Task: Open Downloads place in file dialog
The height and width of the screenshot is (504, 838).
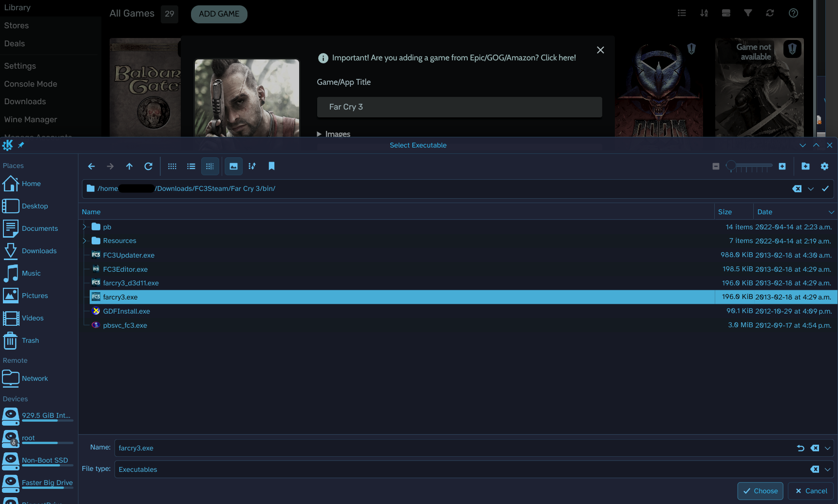Action: (x=39, y=251)
